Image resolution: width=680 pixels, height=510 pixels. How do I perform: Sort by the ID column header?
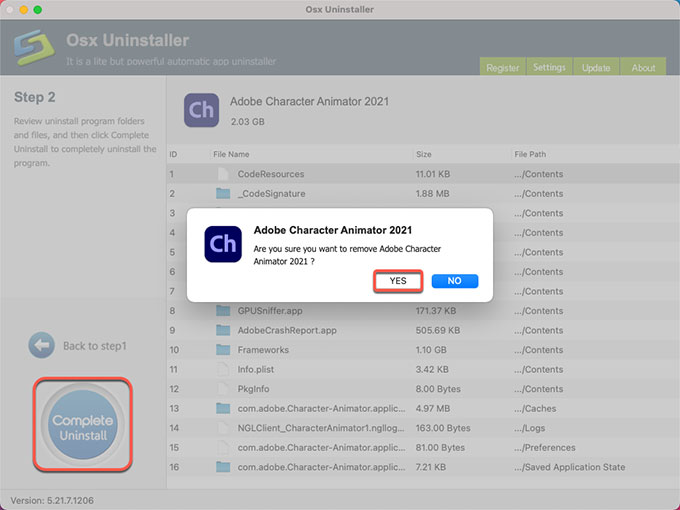173,154
